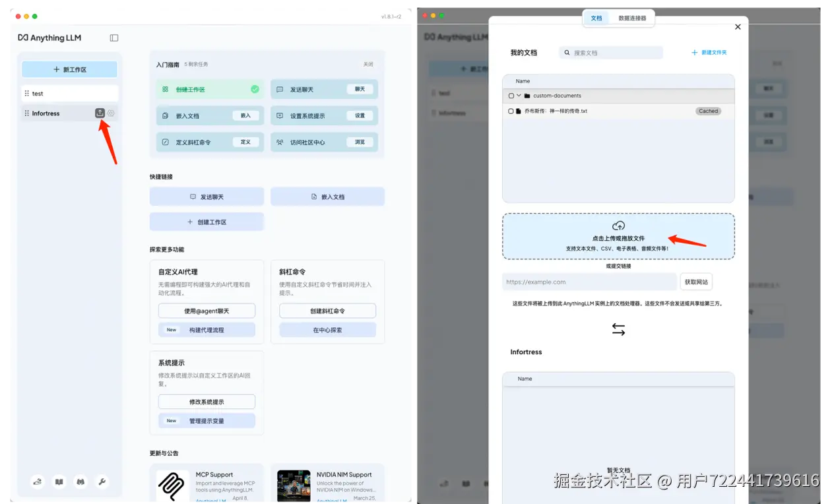834x504 pixels.
Task: Tick the checkbox for 乔布斯传 txt file
Action: tap(511, 111)
